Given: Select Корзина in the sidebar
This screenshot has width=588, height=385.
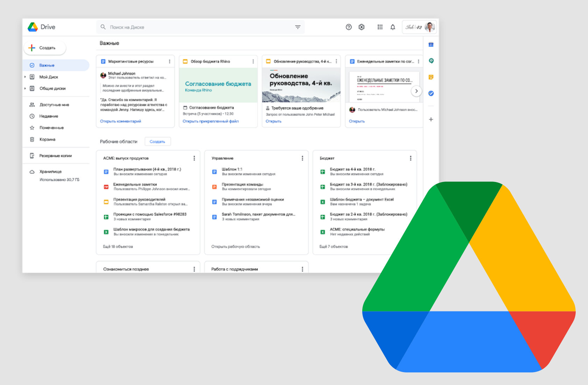Looking at the screenshot, I should tap(47, 139).
